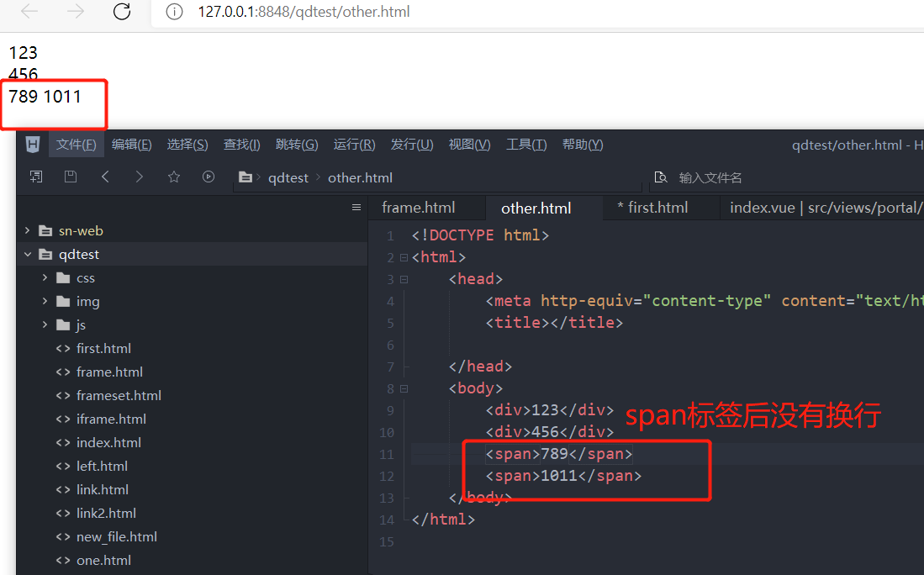
Task: Click the file search magnifier icon
Action: [661, 177]
